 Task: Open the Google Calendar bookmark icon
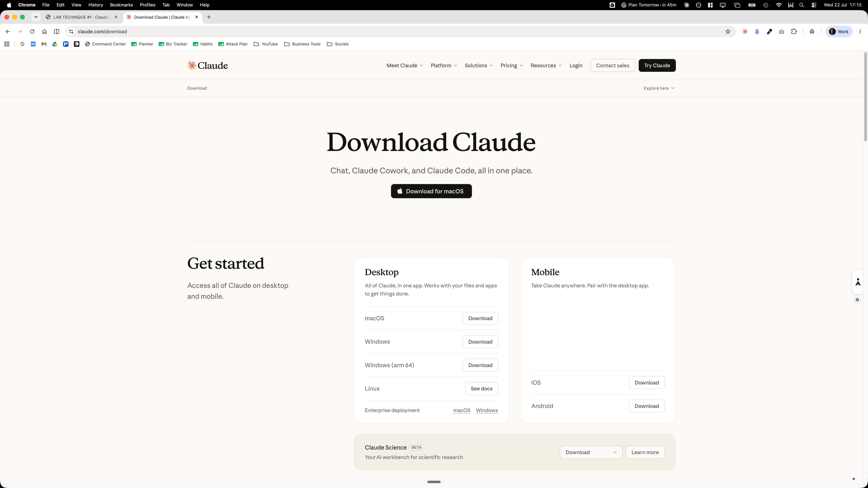[33, 44]
